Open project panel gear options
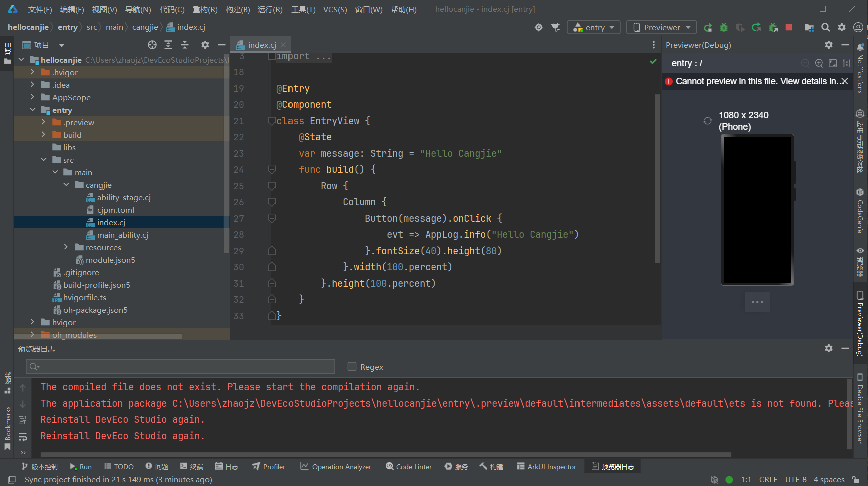The image size is (868, 486). [205, 45]
